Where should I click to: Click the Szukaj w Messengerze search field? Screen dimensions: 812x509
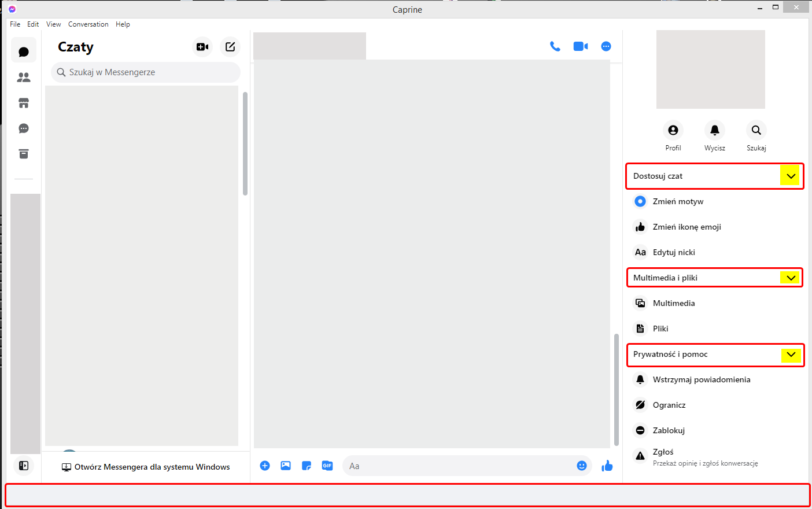[x=145, y=72]
